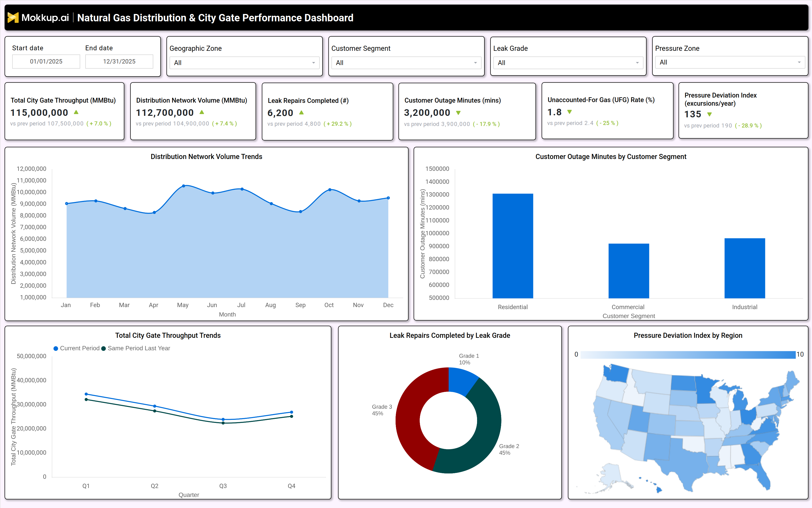Screen dimensions: 812x508
Task: Click the Pressure Deviation color scale bar
Action: coord(688,355)
